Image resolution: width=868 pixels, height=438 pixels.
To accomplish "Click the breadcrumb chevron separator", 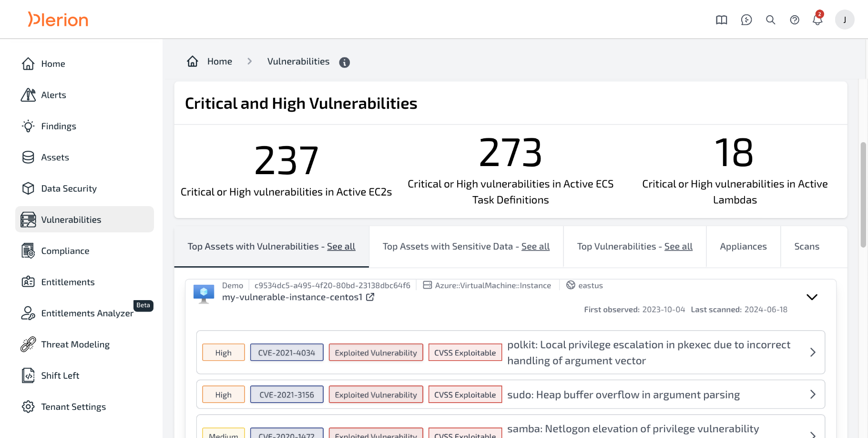I will pos(249,62).
